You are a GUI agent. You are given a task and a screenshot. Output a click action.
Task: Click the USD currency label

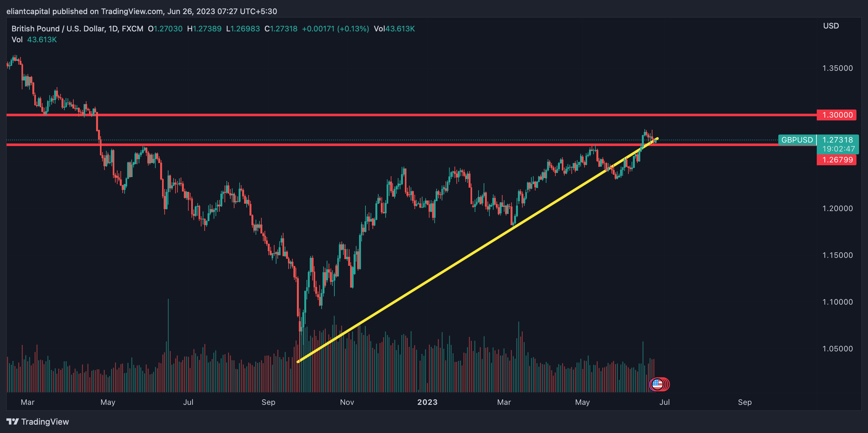[831, 26]
